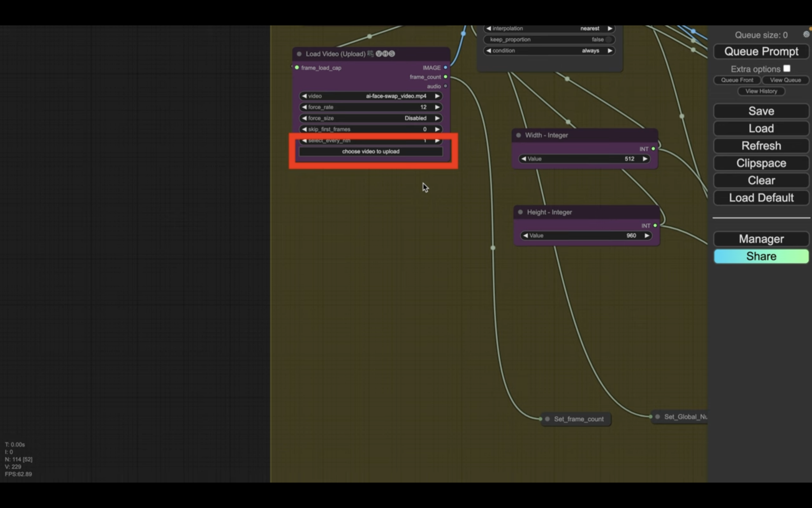The width and height of the screenshot is (812, 508).
Task: Click the IMAGE output socket on Load Video
Action: (x=446, y=68)
